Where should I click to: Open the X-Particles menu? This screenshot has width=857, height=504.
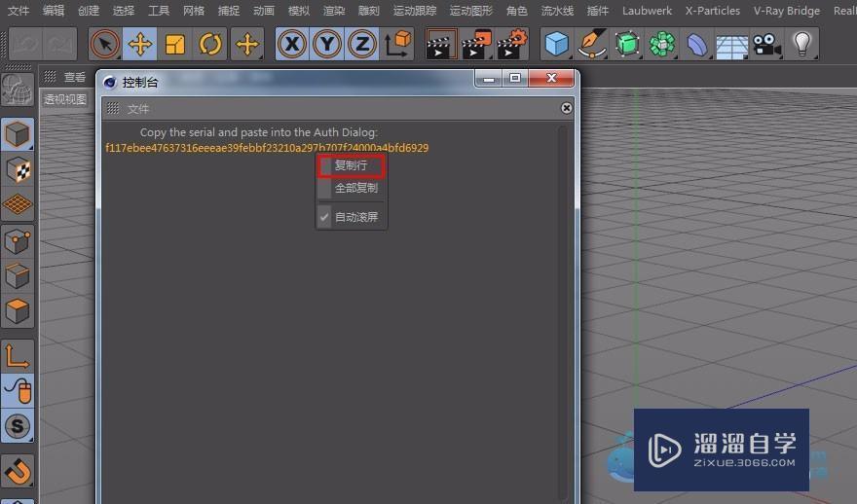tap(713, 11)
